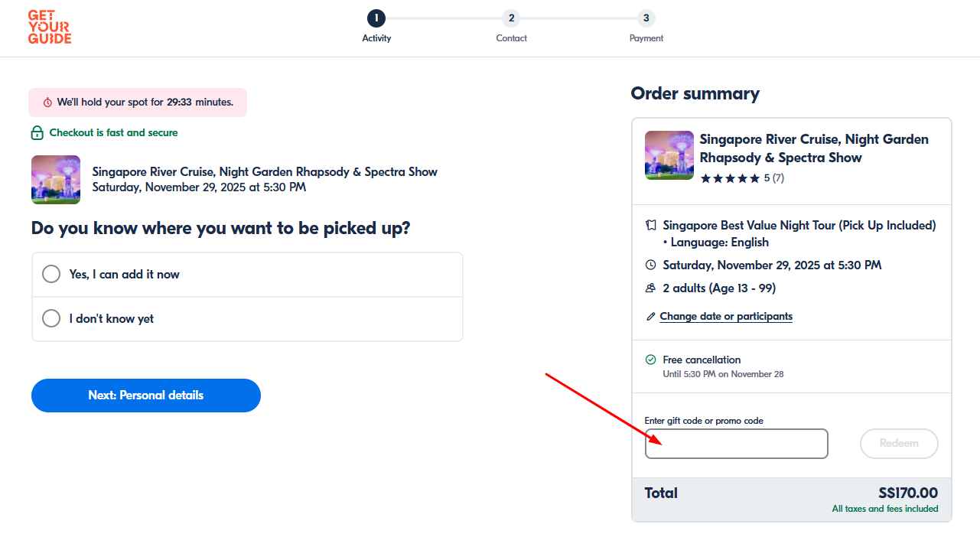Click the GetYourGuide logo

coord(49,27)
